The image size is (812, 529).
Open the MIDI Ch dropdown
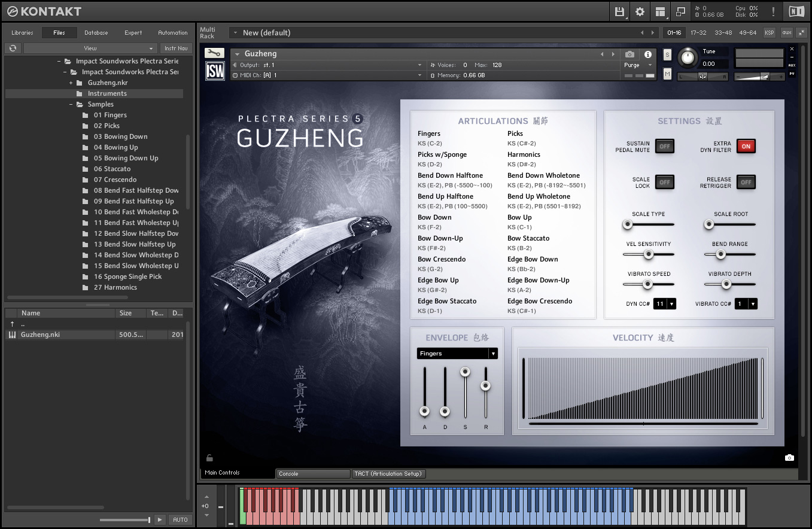[x=327, y=75]
